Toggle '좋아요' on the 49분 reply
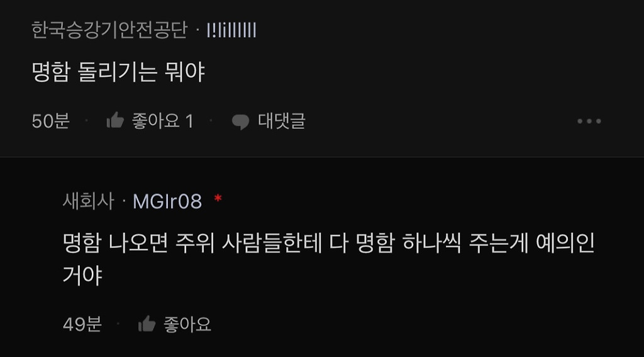Image resolution: width=644 pixels, height=357 pixels. click(x=187, y=324)
